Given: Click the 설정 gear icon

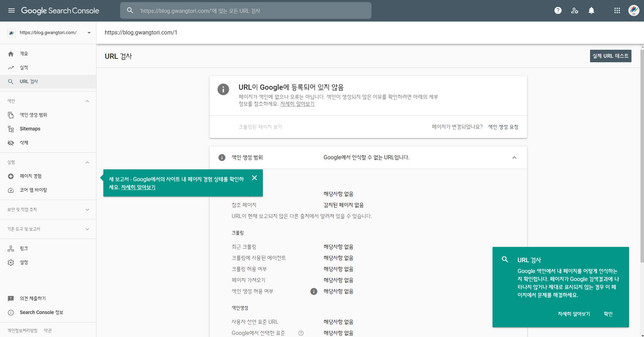Looking at the screenshot, I should click(11, 263).
